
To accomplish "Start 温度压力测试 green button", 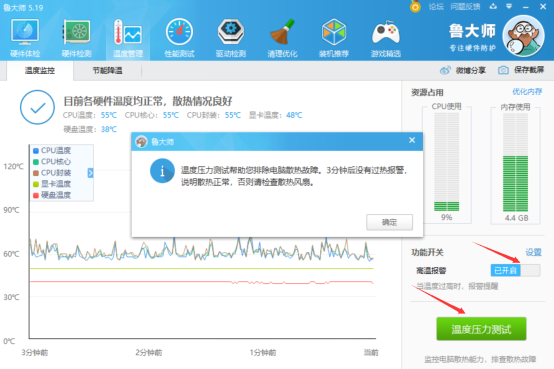I will point(481,329).
